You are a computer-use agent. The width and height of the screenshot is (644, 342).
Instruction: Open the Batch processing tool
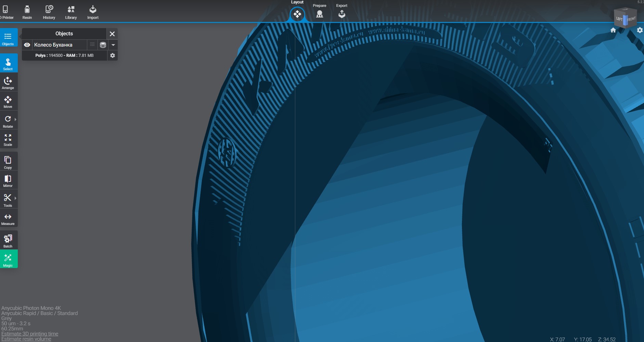click(x=8, y=241)
